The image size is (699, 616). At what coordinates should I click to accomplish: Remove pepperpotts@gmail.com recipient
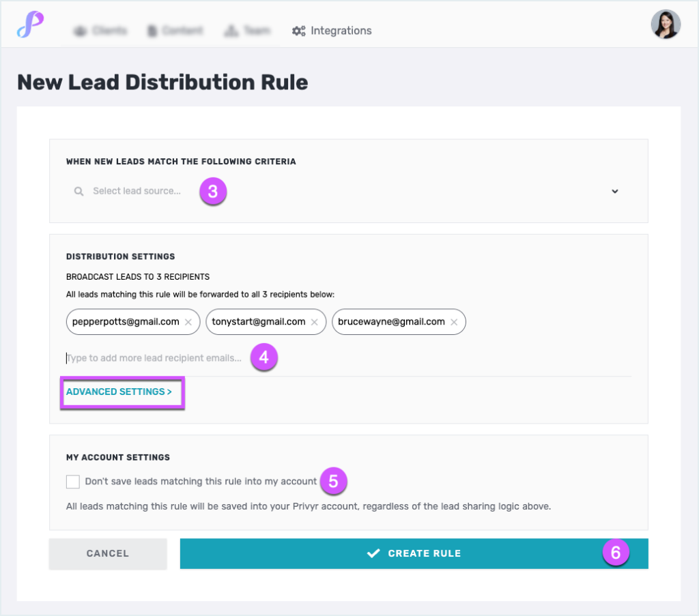click(x=188, y=322)
